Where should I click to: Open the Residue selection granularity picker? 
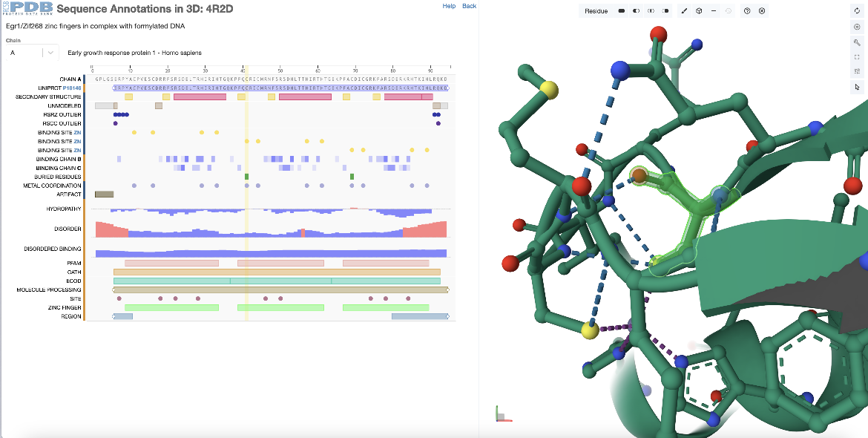point(596,11)
